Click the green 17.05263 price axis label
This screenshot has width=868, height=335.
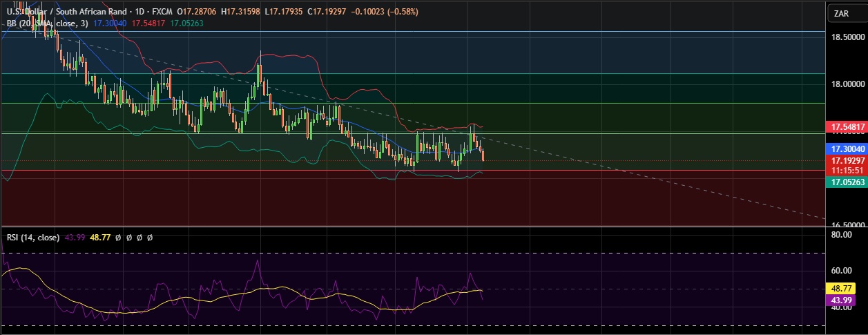coord(846,181)
